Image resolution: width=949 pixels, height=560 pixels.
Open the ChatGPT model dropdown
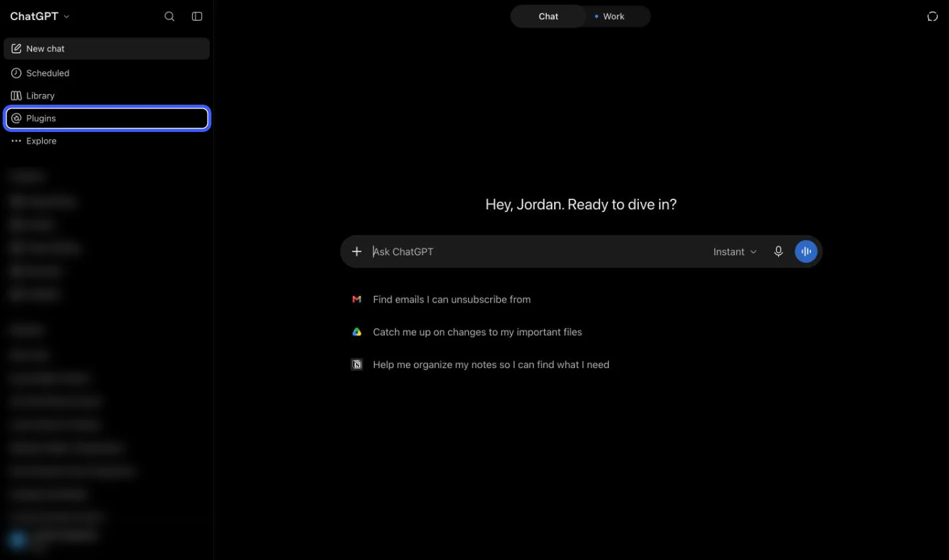coord(40,16)
